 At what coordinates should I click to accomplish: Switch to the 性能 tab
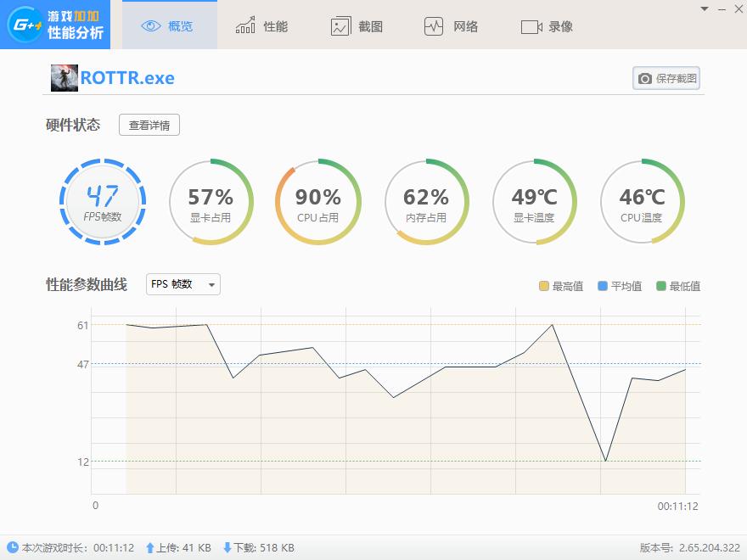pos(243,25)
